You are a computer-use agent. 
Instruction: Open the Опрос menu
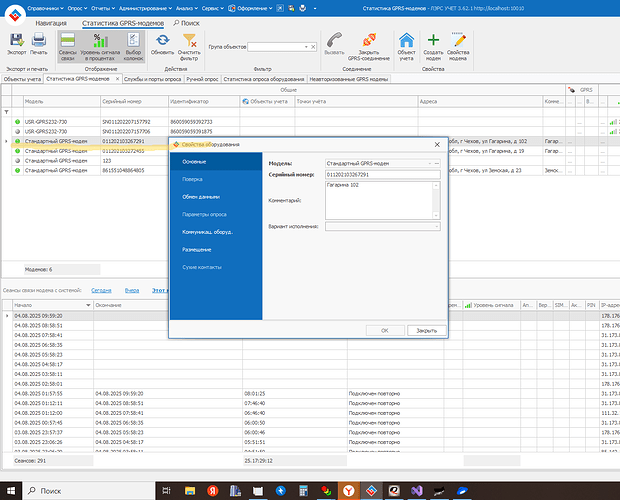pyautogui.click(x=78, y=8)
